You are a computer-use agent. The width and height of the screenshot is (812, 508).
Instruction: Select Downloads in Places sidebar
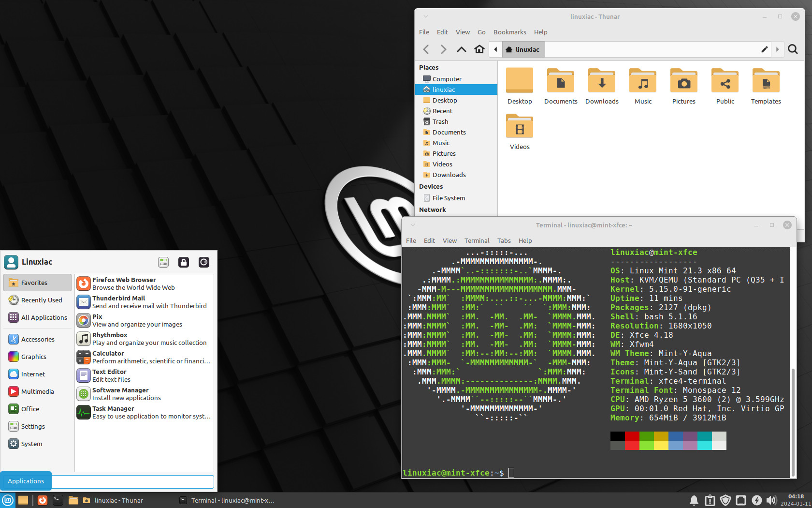(x=456, y=175)
